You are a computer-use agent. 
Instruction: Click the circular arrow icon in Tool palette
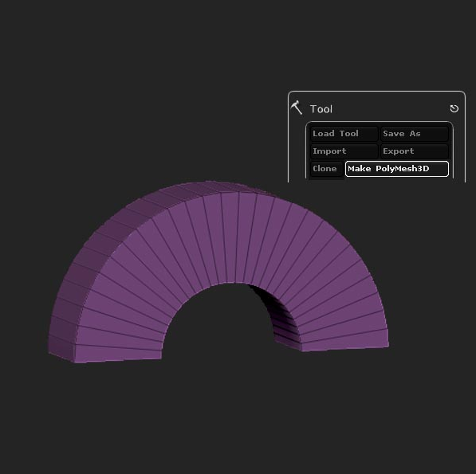(454, 108)
